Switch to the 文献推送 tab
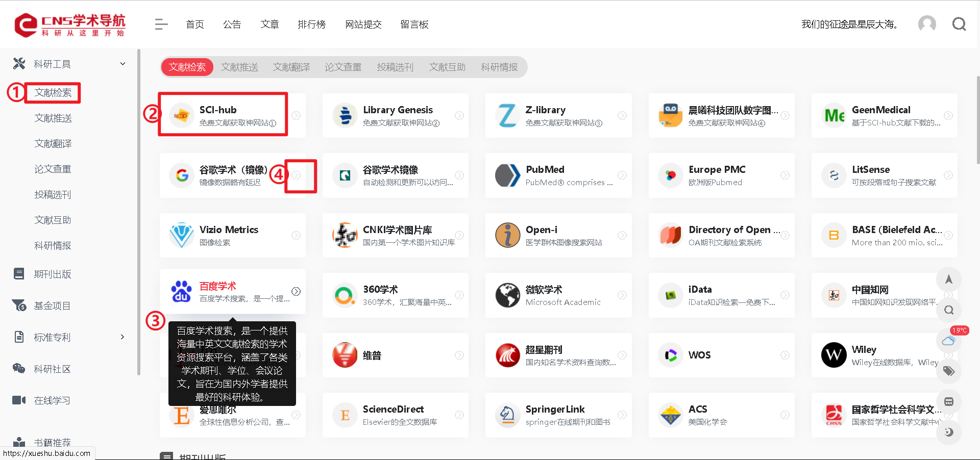980x460 pixels. click(x=239, y=67)
